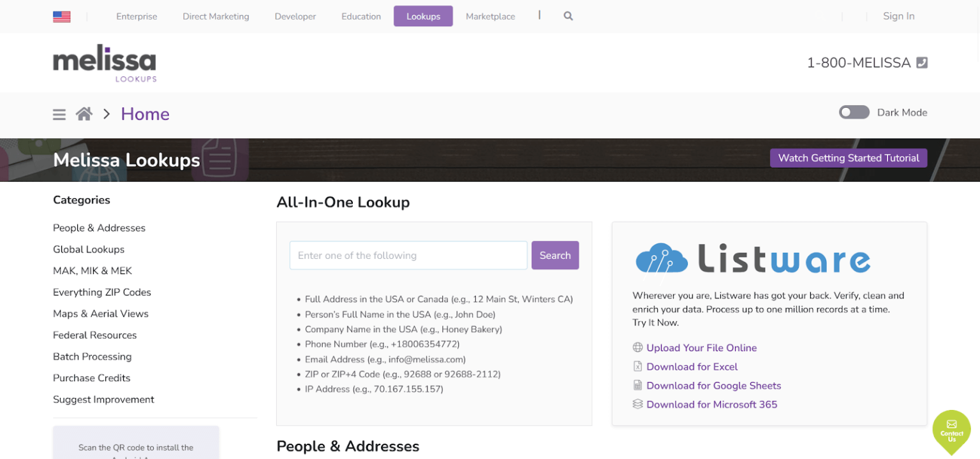Click Download for Google Sheets link
This screenshot has height=459, width=980.
(713, 386)
